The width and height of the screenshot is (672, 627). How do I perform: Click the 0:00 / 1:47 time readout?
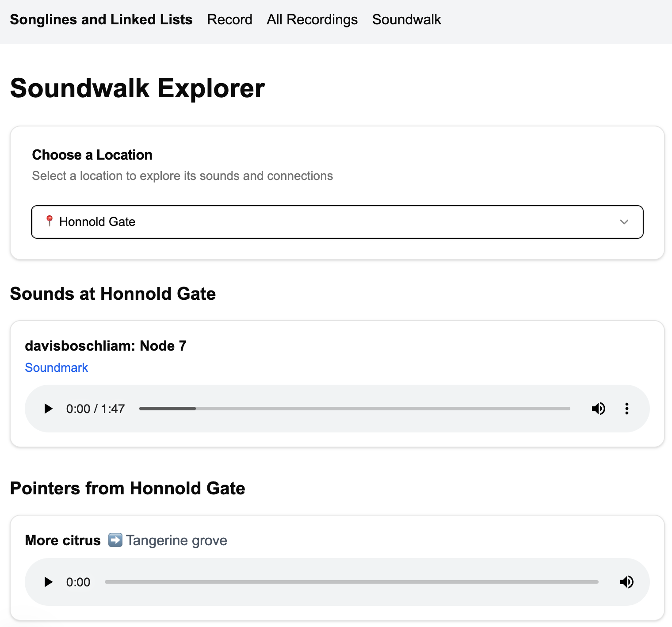(x=95, y=409)
